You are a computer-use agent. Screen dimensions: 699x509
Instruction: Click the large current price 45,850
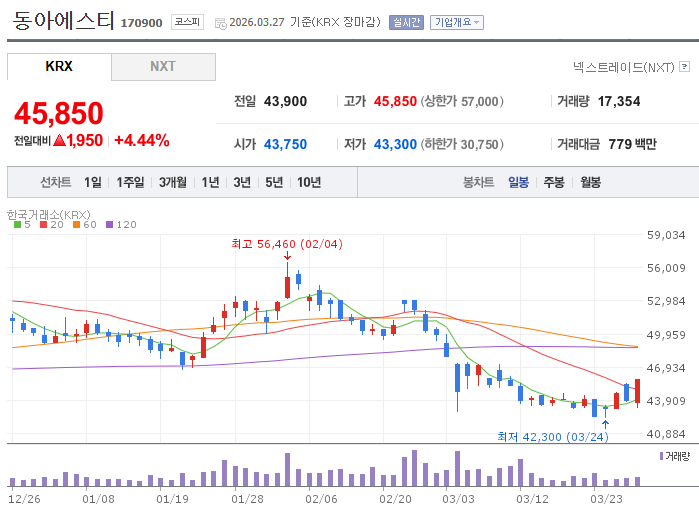[x=59, y=113]
